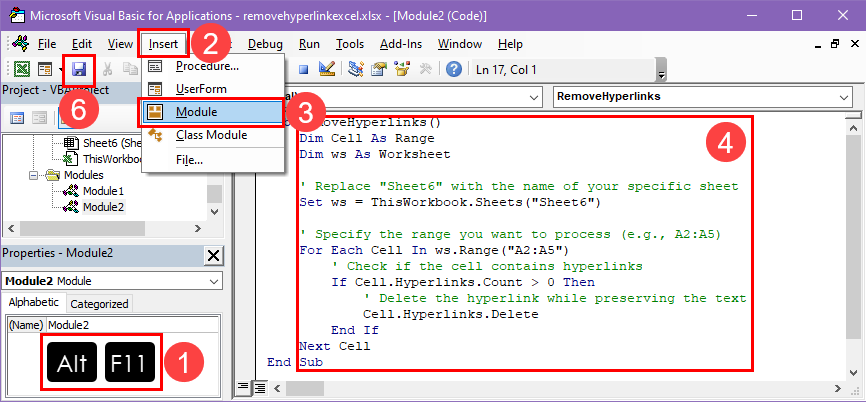Open the Help menu
866x402 pixels.
[x=510, y=44]
